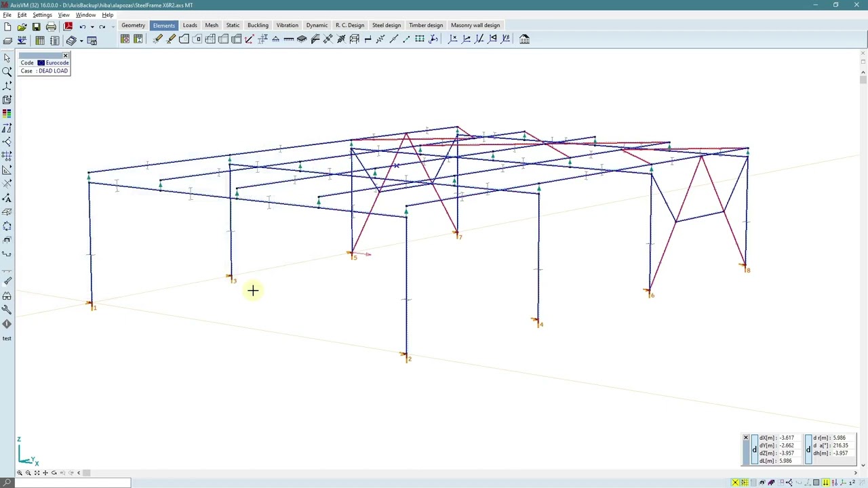Click the Eurocode code label
The image size is (868, 488).
(57, 63)
